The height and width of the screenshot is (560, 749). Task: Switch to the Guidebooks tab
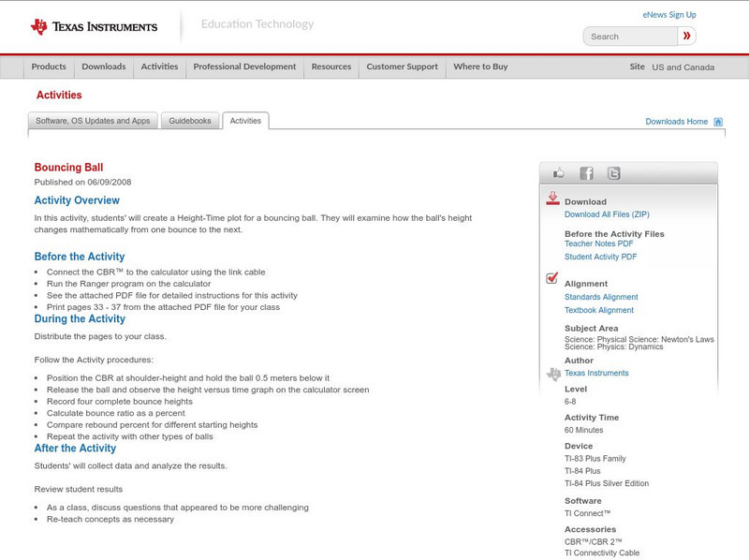(x=190, y=121)
